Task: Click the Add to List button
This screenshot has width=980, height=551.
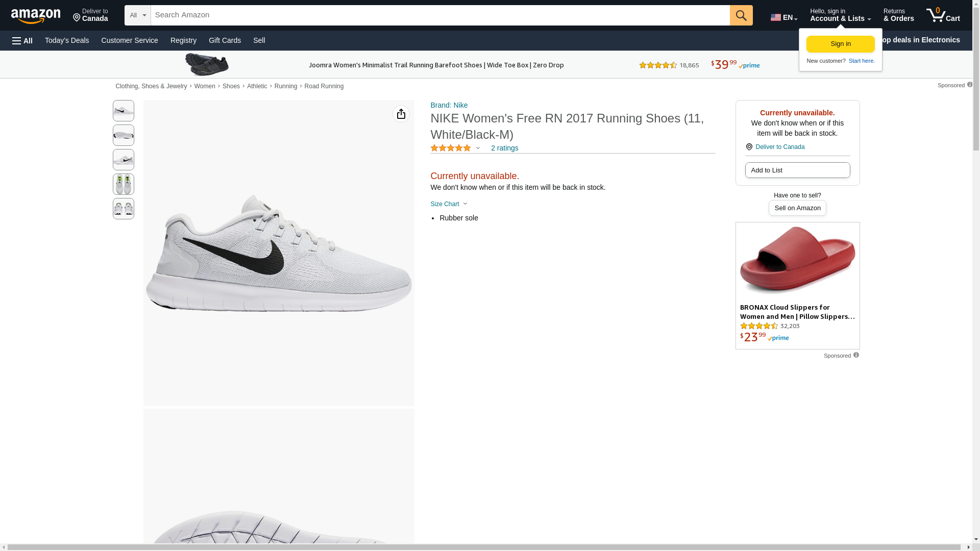Action: click(x=797, y=170)
